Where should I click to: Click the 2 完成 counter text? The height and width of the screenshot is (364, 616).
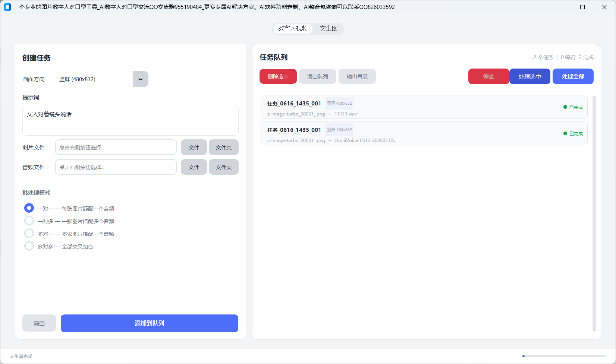(x=586, y=57)
